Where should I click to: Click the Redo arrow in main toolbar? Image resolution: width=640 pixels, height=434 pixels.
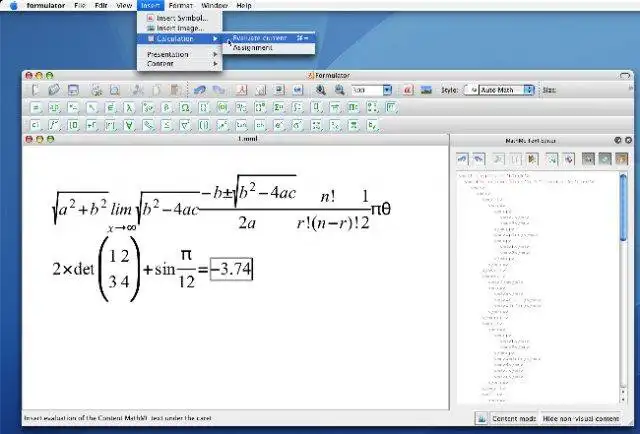[x=218, y=90]
